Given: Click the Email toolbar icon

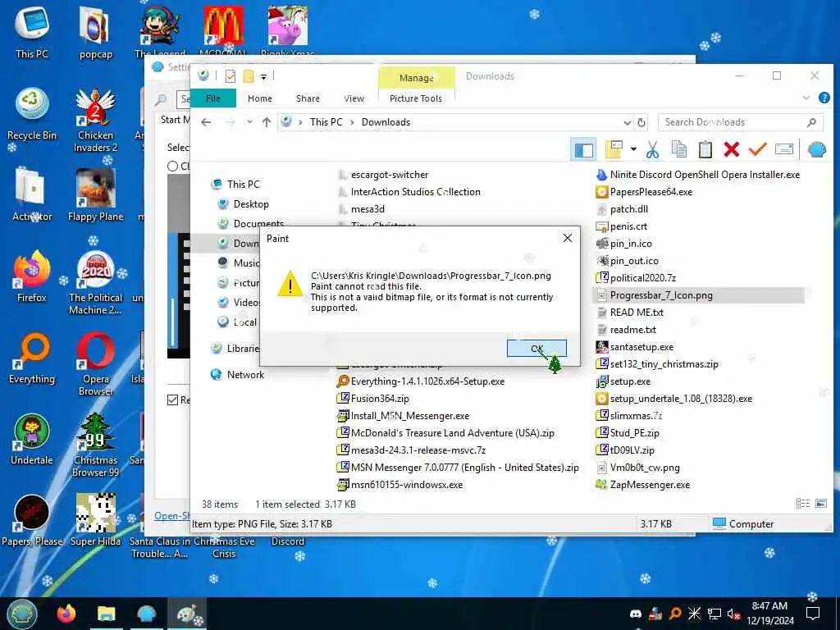Looking at the screenshot, I should pos(783,149).
